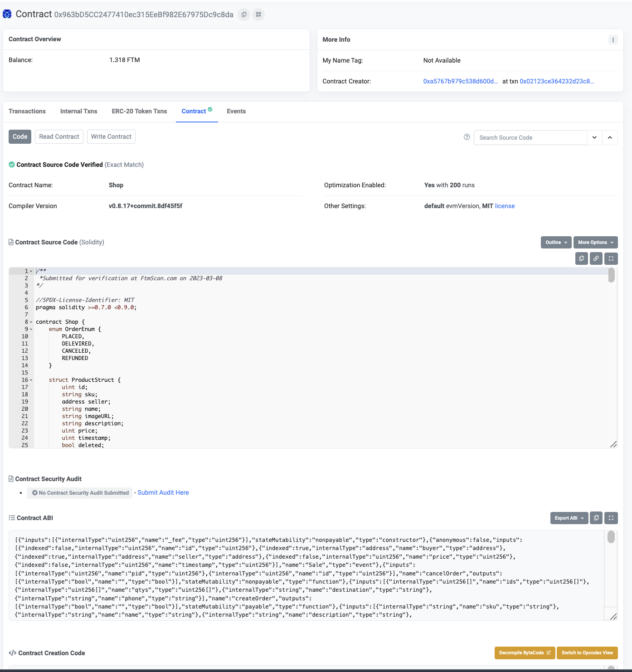Click compiler version v0.8.17+commit.8df45f5f
Viewport: 632px width, 672px height.
146,206
